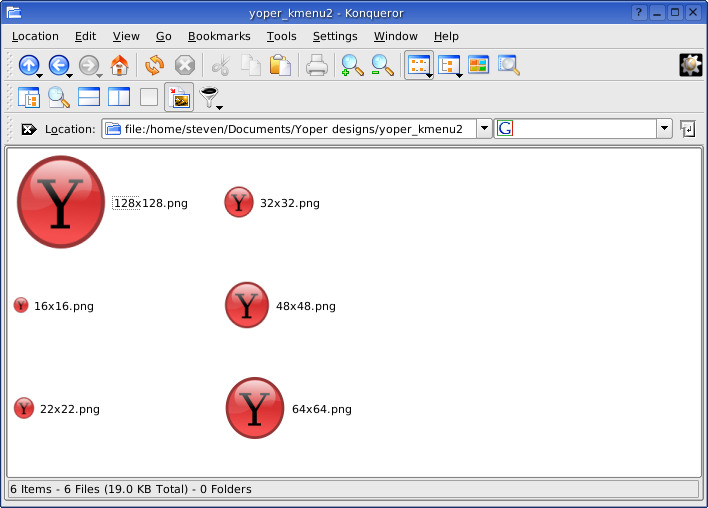This screenshot has width=708, height=508.
Task: Open the Bookmarks menu
Action: pyautogui.click(x=219, y=36)
